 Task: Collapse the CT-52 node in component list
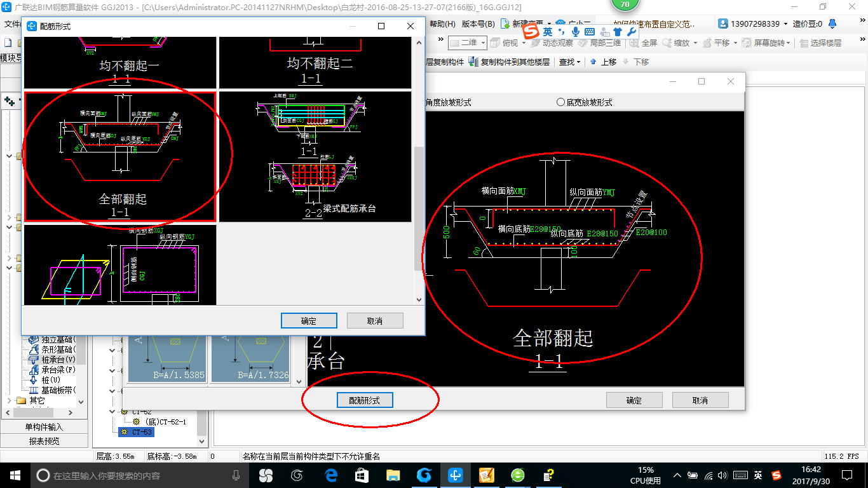point(112,412)
